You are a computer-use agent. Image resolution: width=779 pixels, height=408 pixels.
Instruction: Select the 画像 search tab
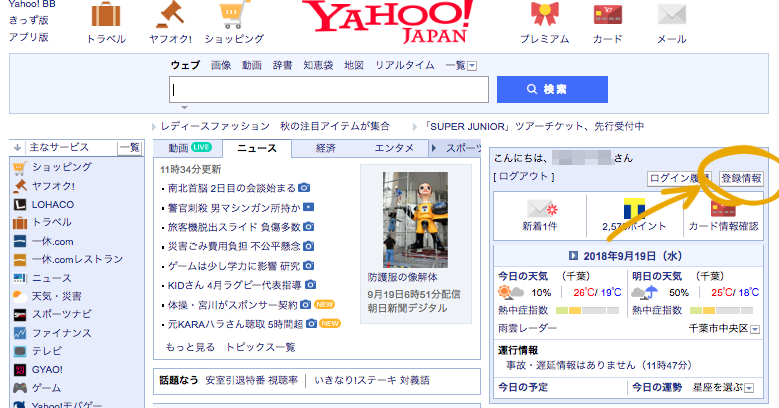pyautogui.click(x=221, y=65)
